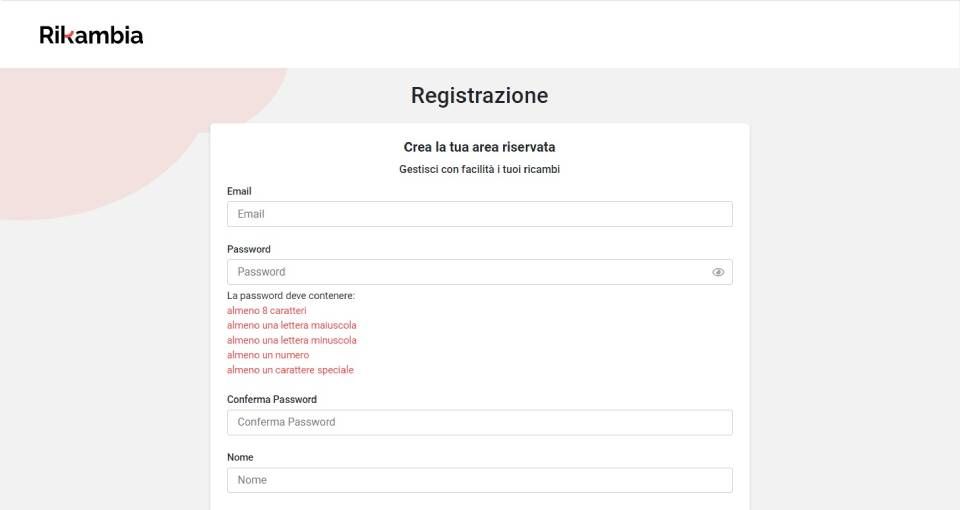
Task: Show password with the eye icon
Action: [718, 272]
